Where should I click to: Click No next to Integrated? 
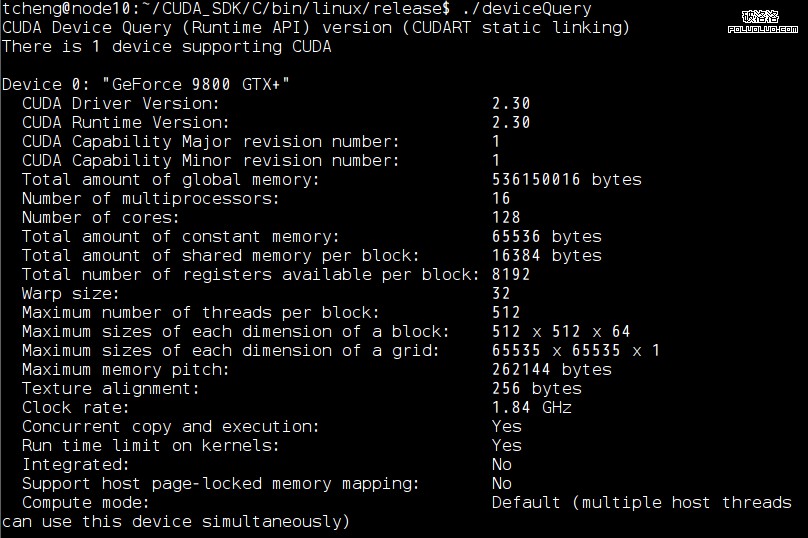pyautogui.click(x=501, y=465)
